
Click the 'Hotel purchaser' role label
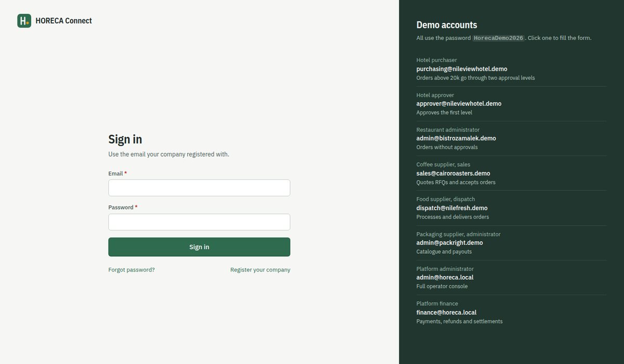pyautogui.click(x=437, y=60)
